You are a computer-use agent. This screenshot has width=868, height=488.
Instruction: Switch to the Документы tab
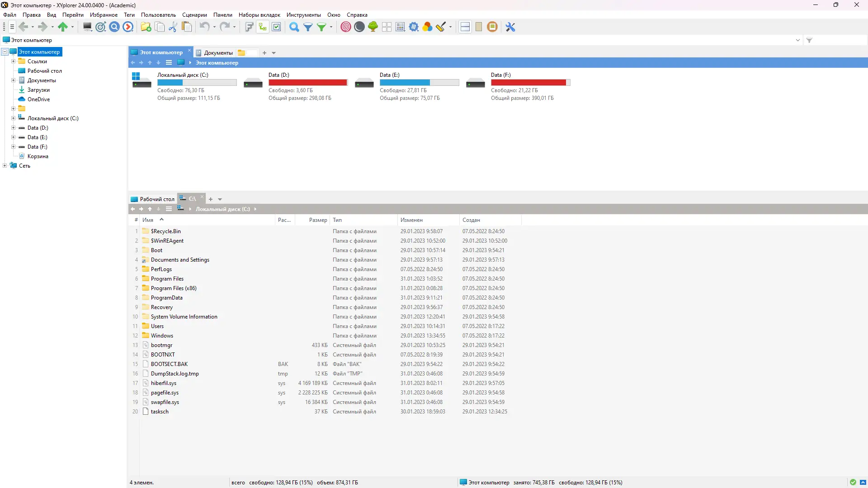[x=218, y=53]
